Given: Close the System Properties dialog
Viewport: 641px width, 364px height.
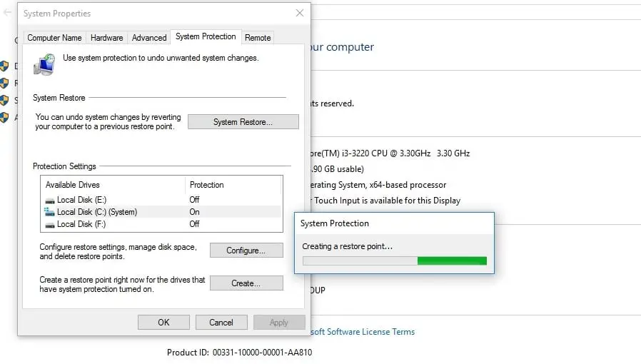Looking at the screenshot, I should point(300,13).
